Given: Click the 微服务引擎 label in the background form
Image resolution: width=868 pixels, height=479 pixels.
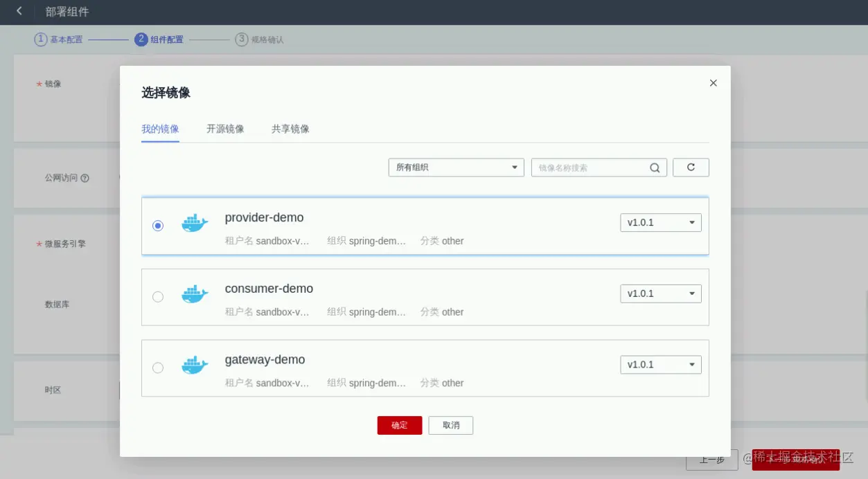Looking at the screenshot, I should click(x=65, y=244).
